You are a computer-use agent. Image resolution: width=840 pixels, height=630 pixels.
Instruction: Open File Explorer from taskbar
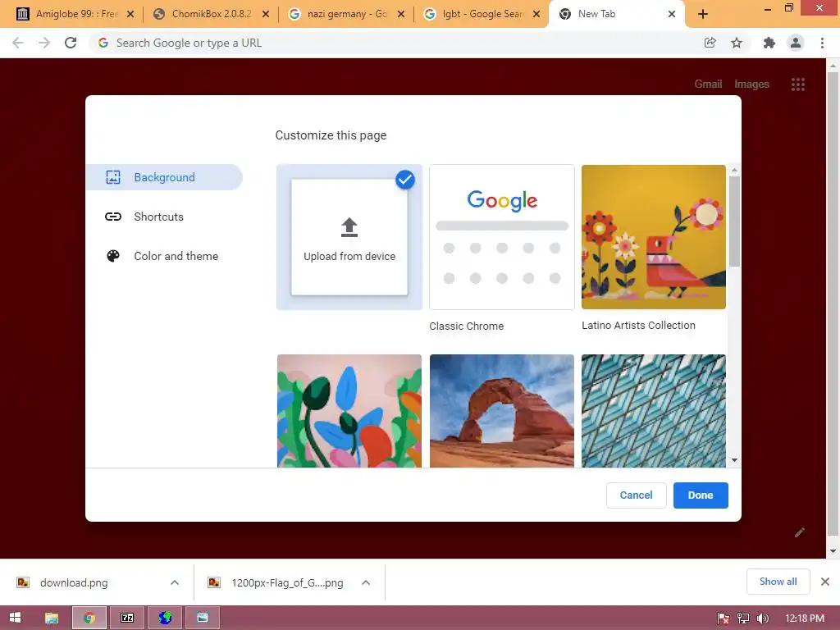[x=52, y=619]
